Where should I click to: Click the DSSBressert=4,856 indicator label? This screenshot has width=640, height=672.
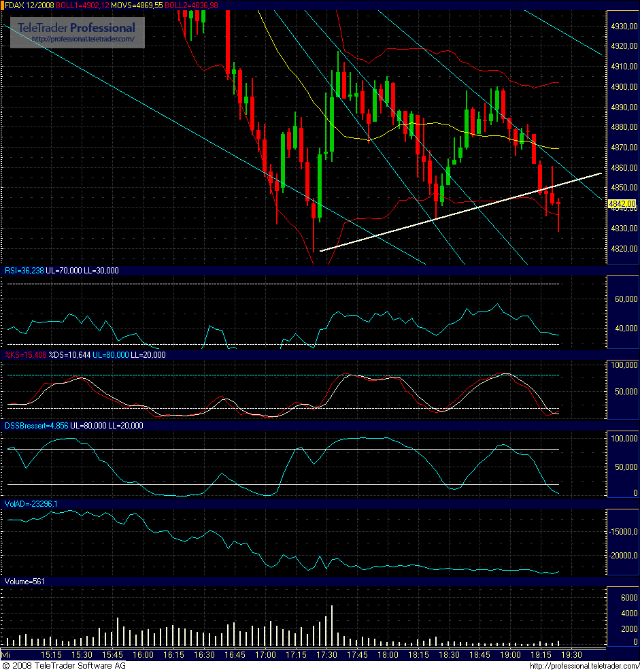coord(37,426)
